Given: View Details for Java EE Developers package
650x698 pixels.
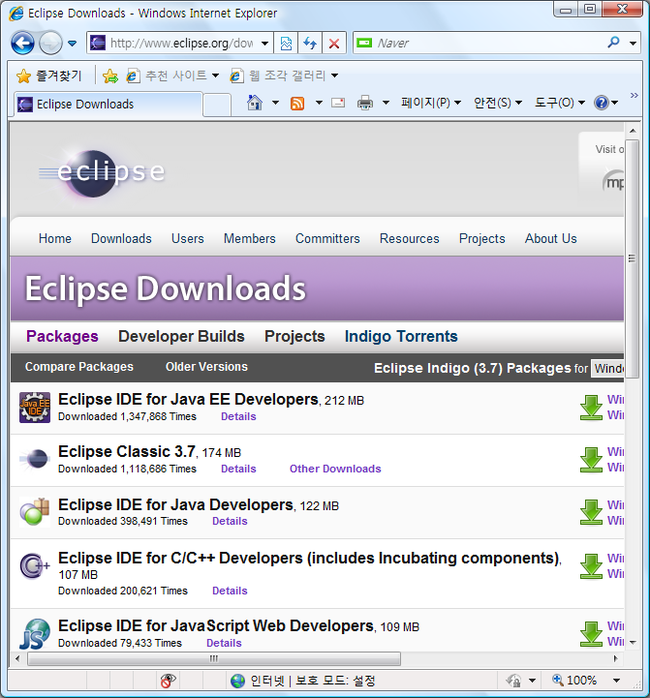Looking at the screenshot, I should click(x=239, y=417).
